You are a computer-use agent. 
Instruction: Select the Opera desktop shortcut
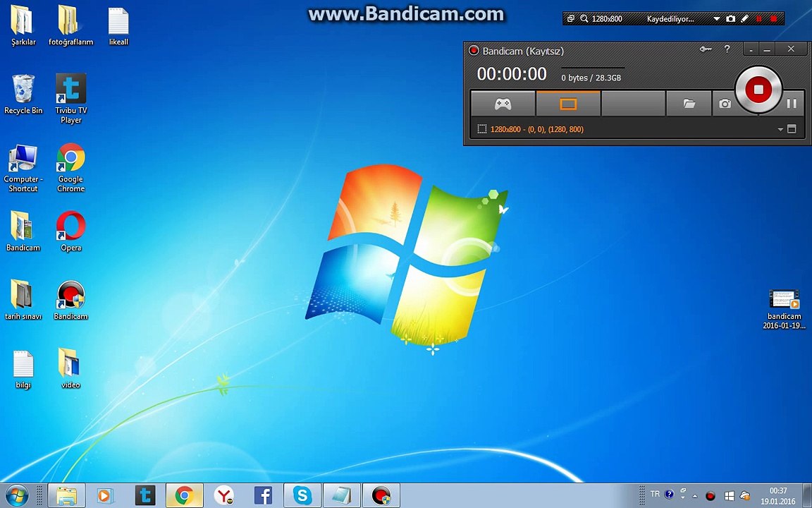point(71,231)
